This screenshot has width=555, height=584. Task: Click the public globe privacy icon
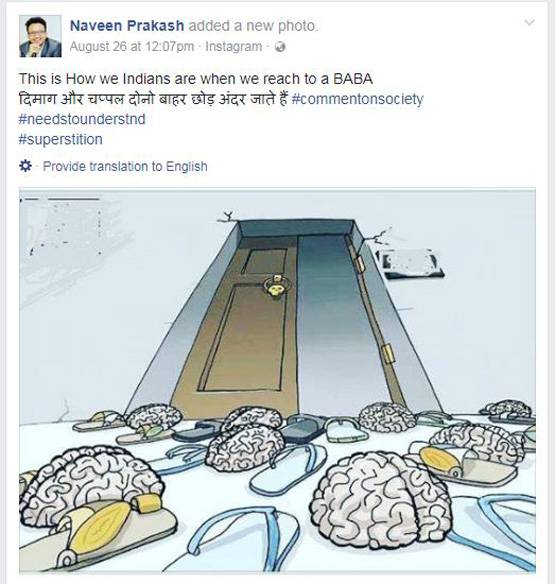tap(280, 47)
